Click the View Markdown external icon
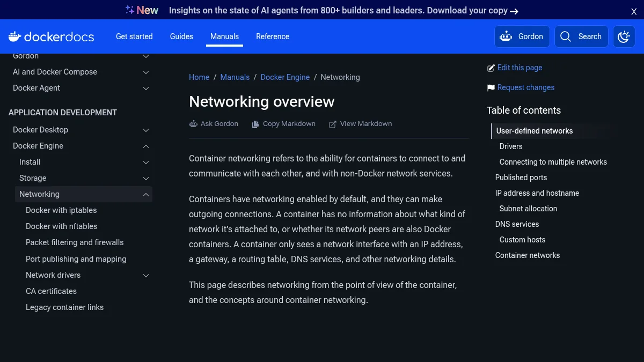The width and height of the screenshot is (644, 362). (333, 124)
